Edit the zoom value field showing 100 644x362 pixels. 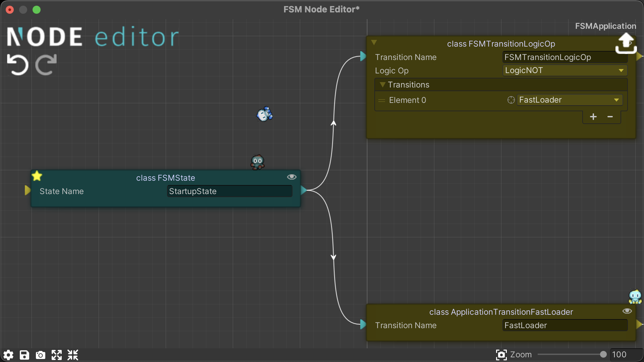tap(626, 355)
